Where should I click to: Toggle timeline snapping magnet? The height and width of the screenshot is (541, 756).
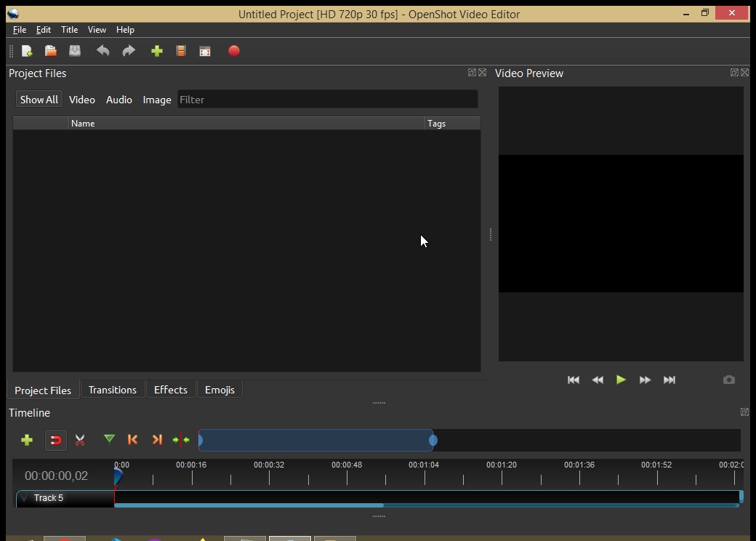tap(56, 440)
